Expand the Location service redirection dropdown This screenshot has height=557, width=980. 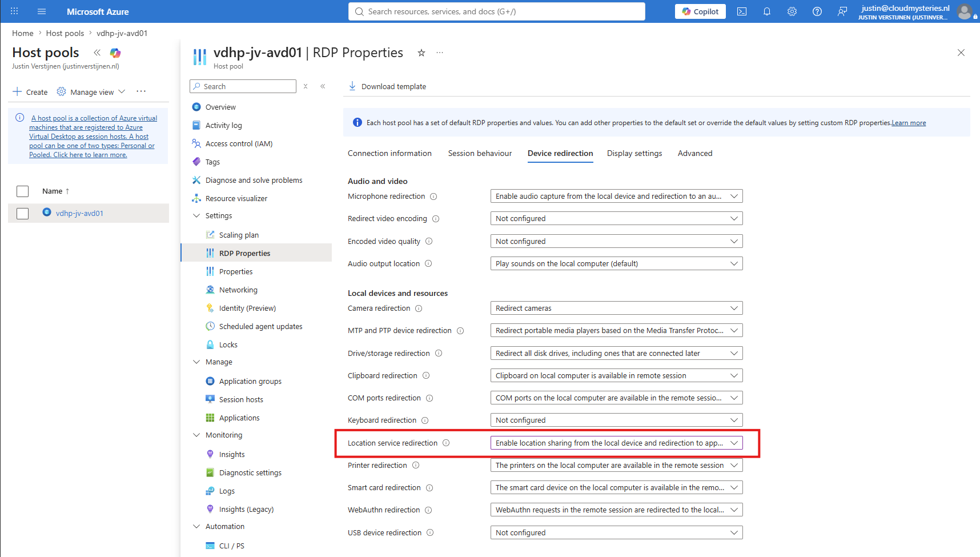(x=616, y=443)
